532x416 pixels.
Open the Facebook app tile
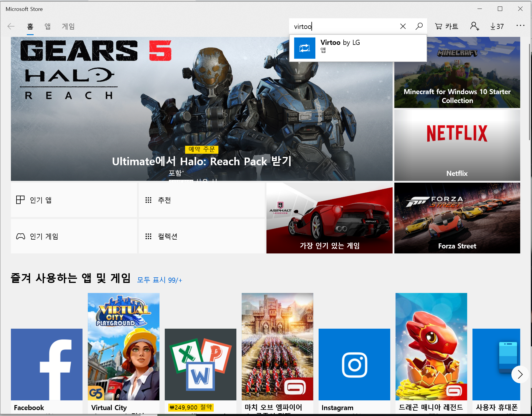click(x=47, y=371)
